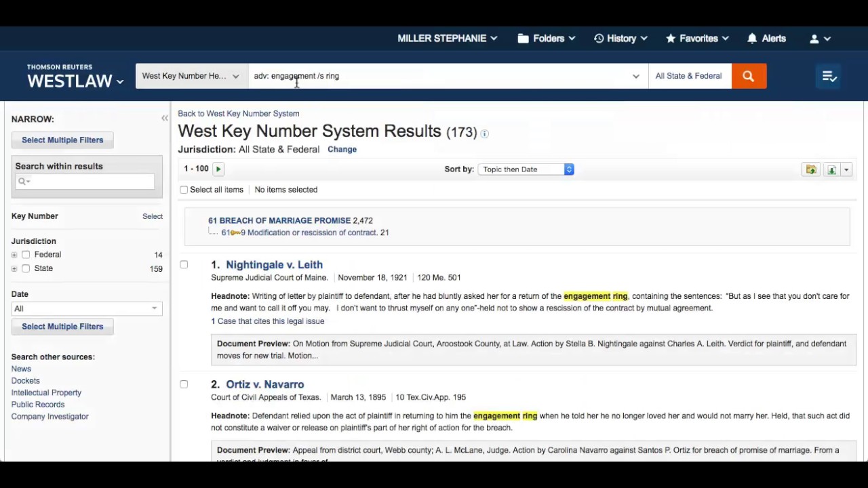
Task: Open Dockets source link
Action: coord(25,381)
